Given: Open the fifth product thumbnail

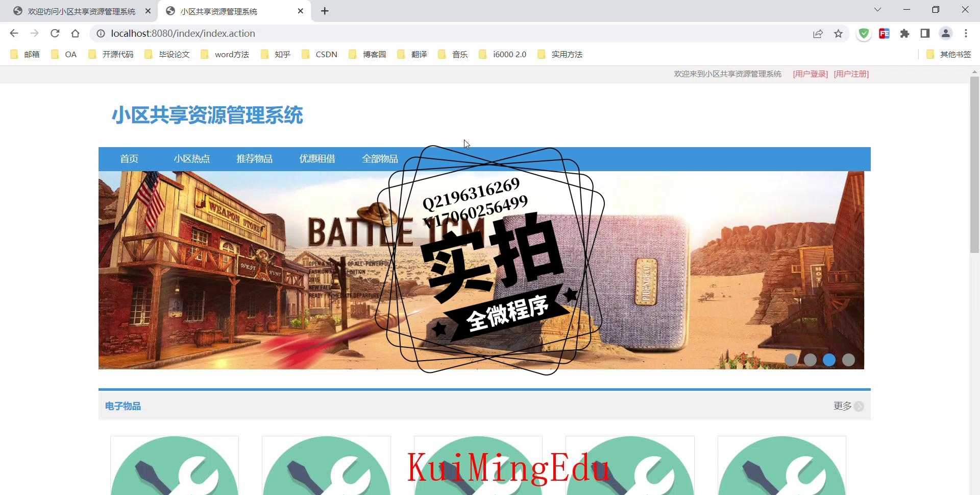Looking at the screenshot, I should 782,465.
